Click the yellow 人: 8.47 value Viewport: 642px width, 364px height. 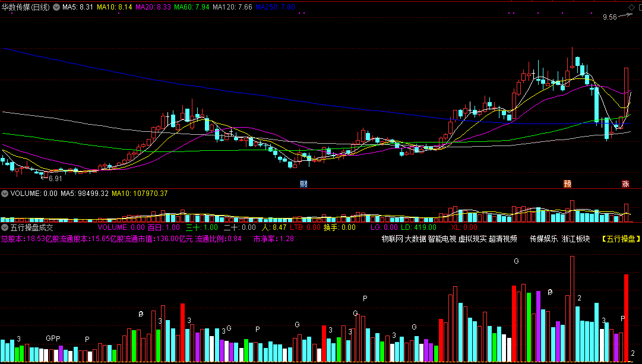[274, 227]
